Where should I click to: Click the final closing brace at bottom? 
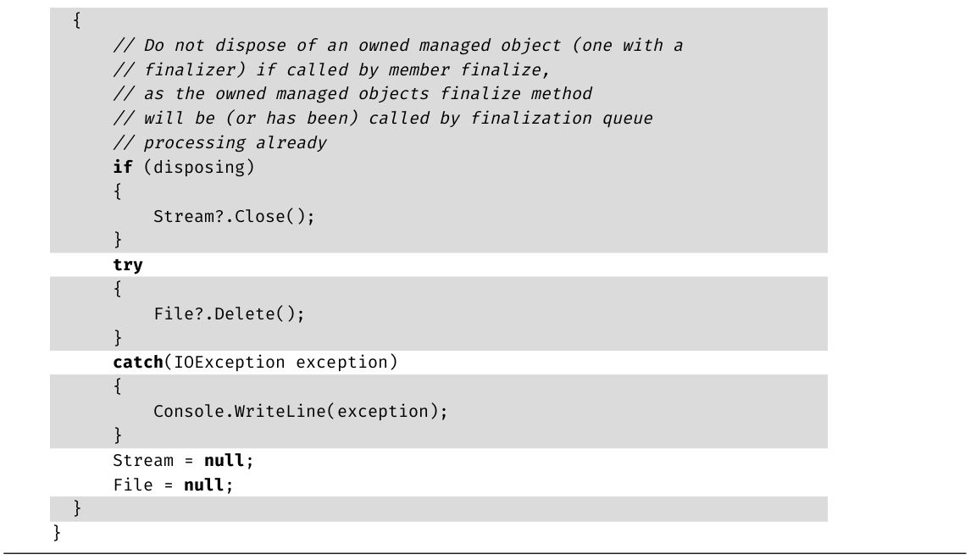[58, 533]
